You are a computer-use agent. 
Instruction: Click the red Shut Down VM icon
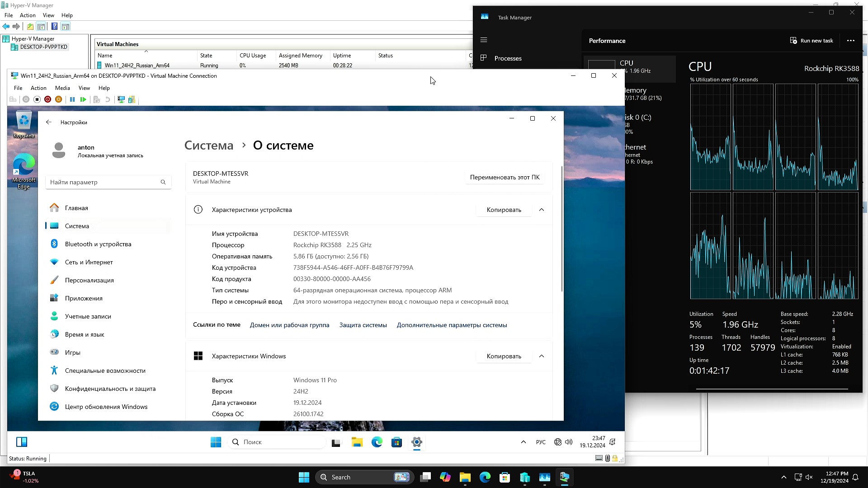[x=47, y=99]
